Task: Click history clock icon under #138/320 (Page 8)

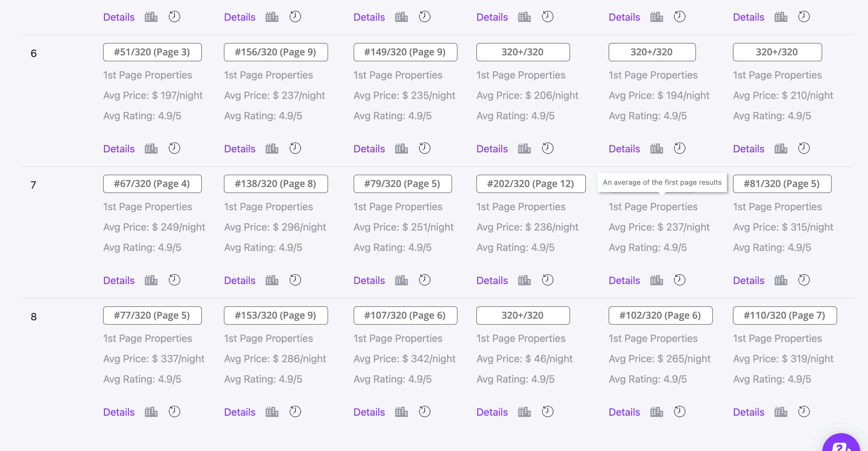Action: 295,280
